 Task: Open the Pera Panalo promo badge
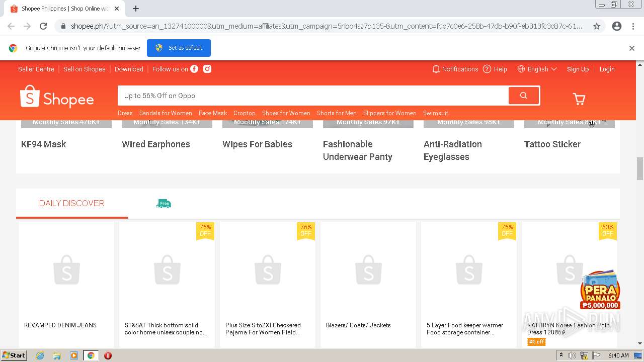(600, 291)
